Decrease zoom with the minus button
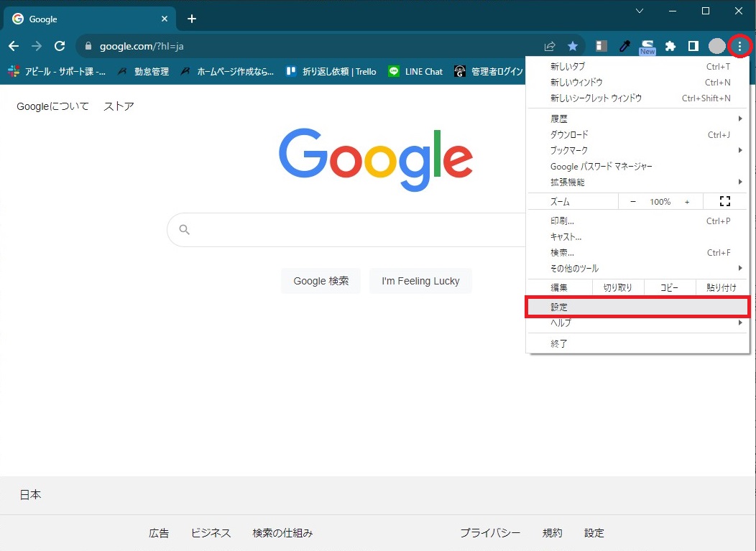The width and height of the screenshot is (756, 551). click(633, 201)
